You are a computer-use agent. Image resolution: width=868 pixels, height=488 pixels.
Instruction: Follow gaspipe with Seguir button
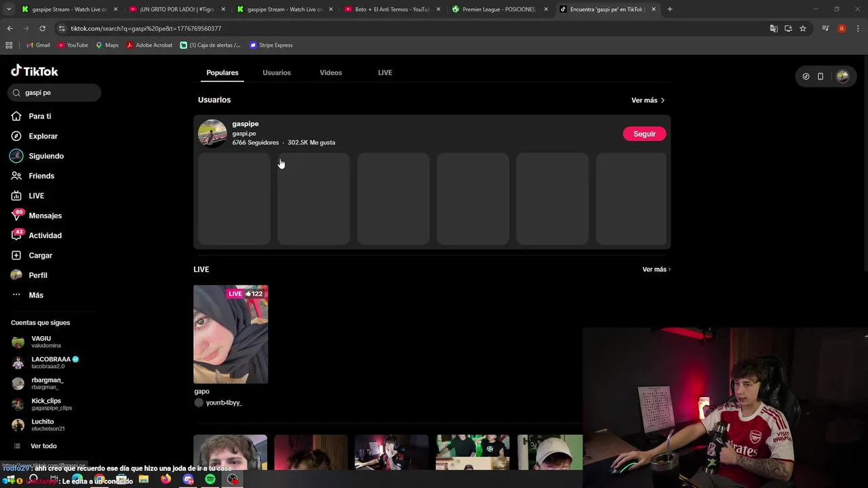[644, 134]
